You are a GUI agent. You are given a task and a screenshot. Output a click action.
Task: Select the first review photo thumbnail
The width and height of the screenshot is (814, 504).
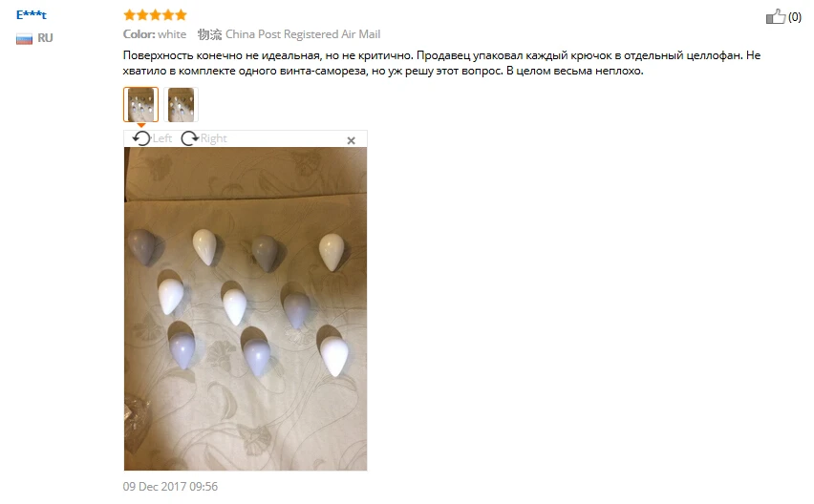coord(140,104)
